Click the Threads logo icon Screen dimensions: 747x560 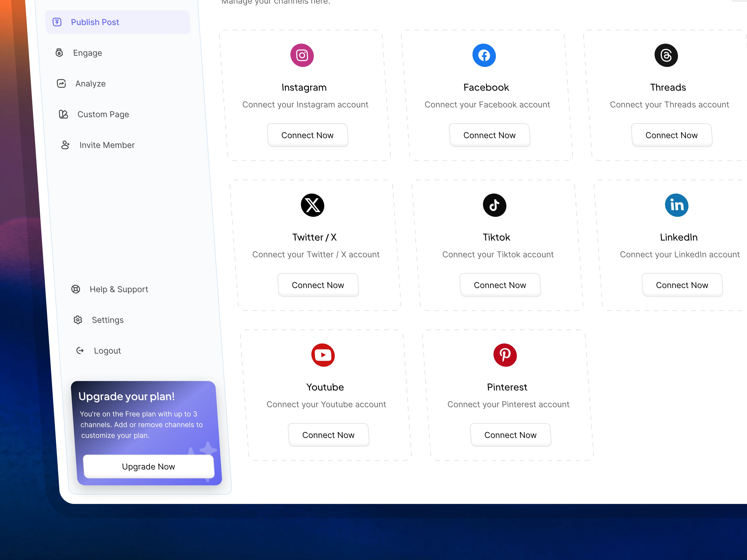666,55
